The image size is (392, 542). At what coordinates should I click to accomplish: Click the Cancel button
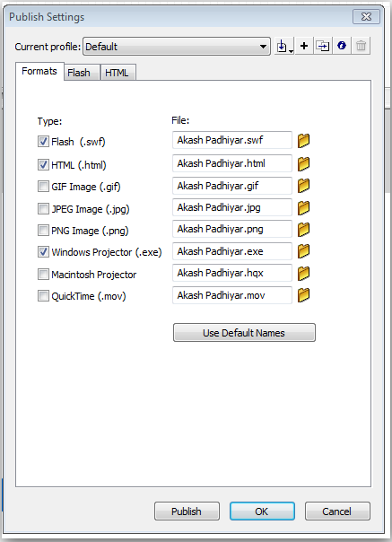pos(337,511)
